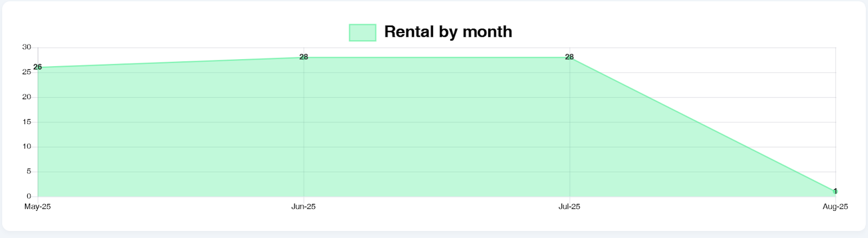The width and height of the screenshot is (868, 238).
Task: Click the 10 tick on the y-axis
Action: (27, 146)
